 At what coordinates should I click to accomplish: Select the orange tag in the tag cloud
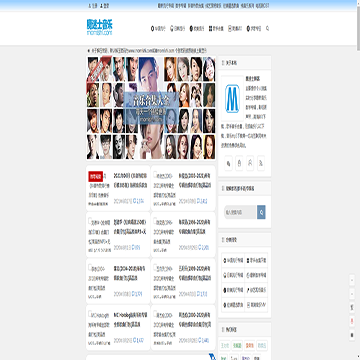pos(249,346)
